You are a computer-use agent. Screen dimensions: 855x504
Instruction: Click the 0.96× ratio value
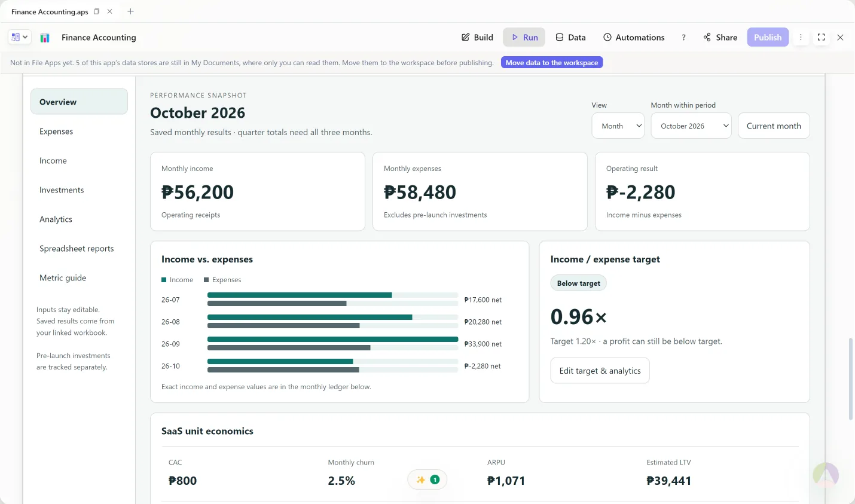click(x=579, y=317)
